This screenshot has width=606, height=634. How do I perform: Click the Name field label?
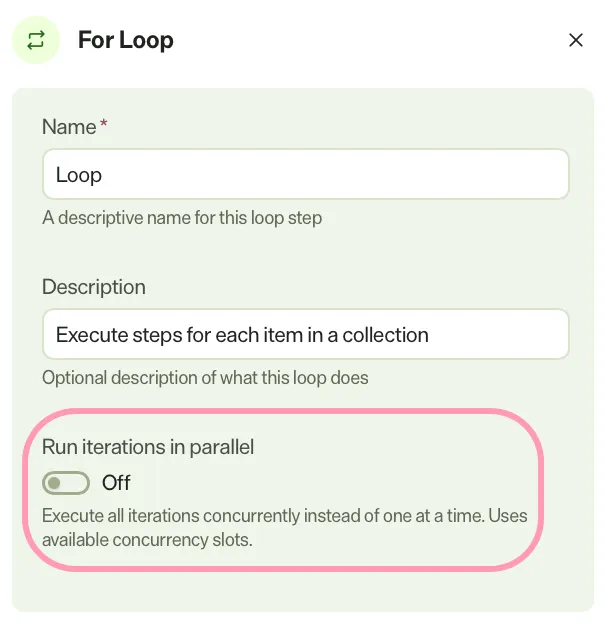click(69, 127)
